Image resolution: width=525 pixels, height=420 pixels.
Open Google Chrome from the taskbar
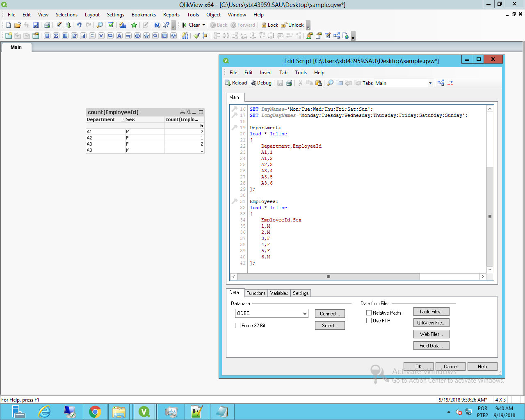(x=95, y=412)
